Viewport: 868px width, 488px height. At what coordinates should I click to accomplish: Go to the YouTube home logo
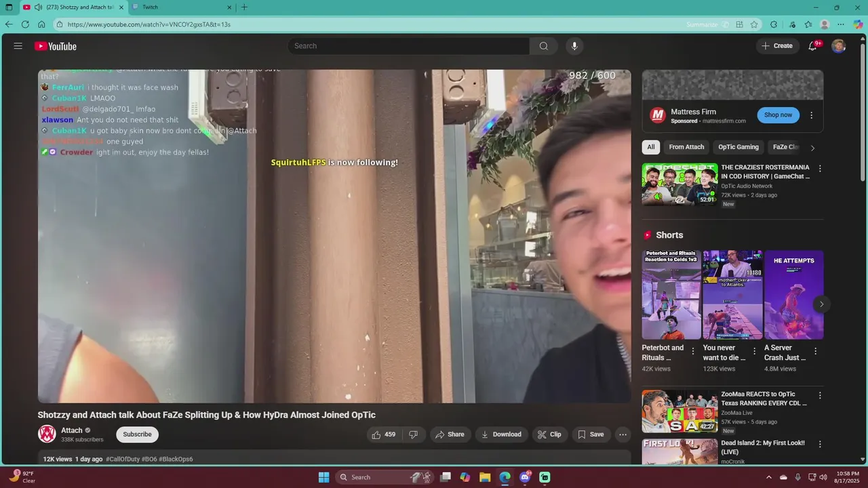pyautogui.click(x=56, y=46)
